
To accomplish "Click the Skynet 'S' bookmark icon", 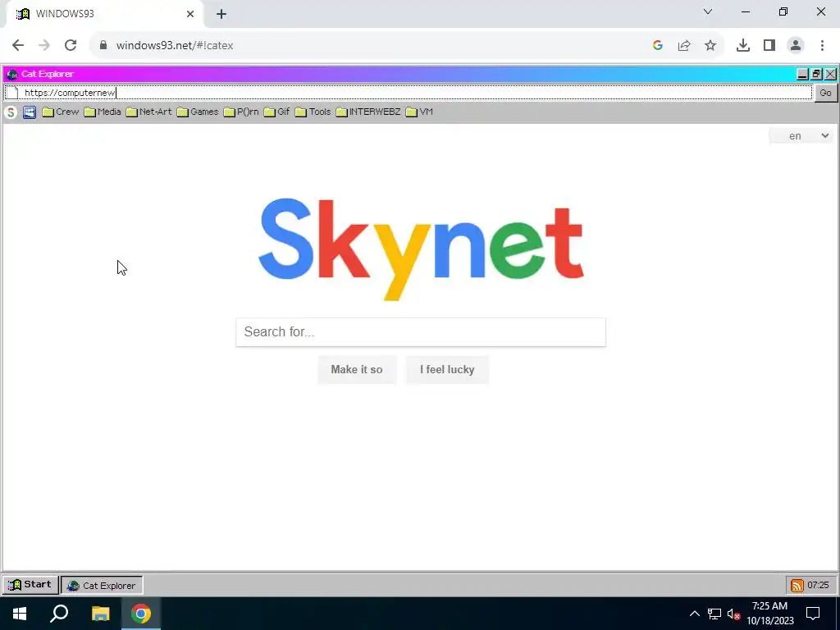I will point(11,112).
